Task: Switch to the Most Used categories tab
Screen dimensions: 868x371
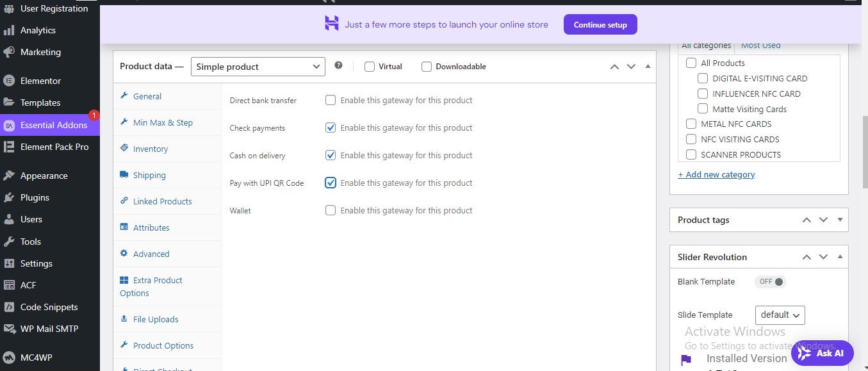Action: (x=761, y=45)
